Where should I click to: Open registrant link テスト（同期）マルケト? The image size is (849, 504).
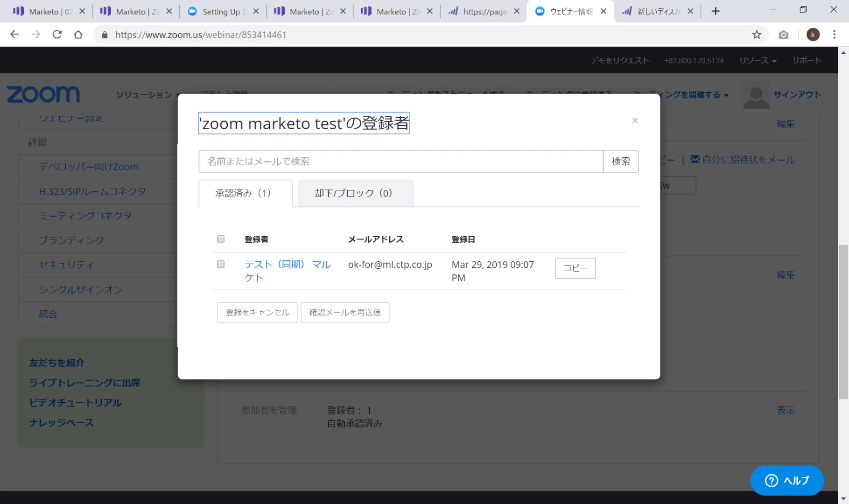click(288, 271)
